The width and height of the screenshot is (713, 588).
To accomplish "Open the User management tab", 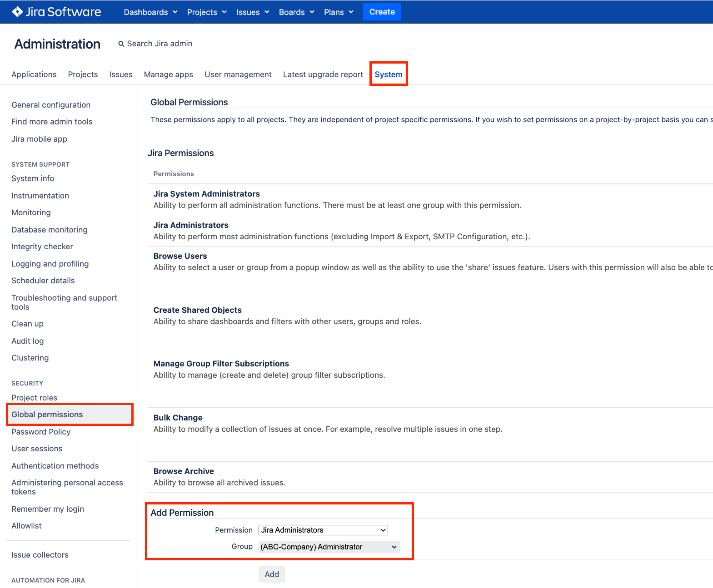I will [238, 74].
